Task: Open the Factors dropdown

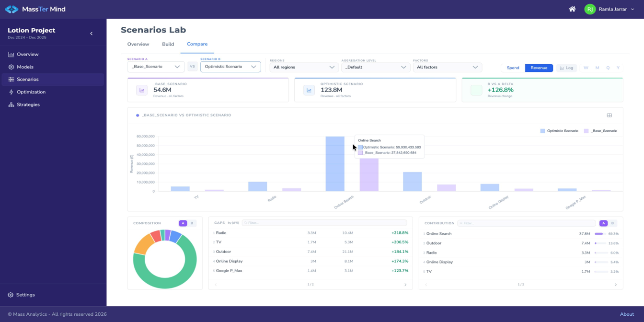Action: (x=448, y=68)
